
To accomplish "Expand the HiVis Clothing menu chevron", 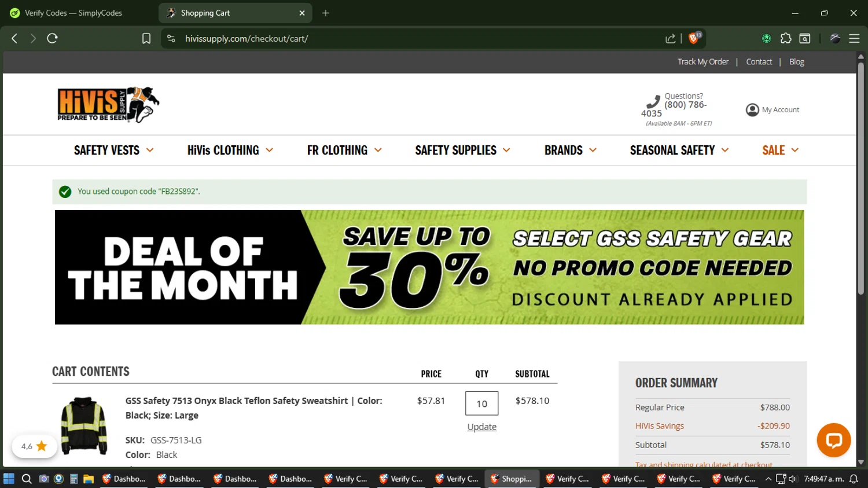I will [270, 150].
